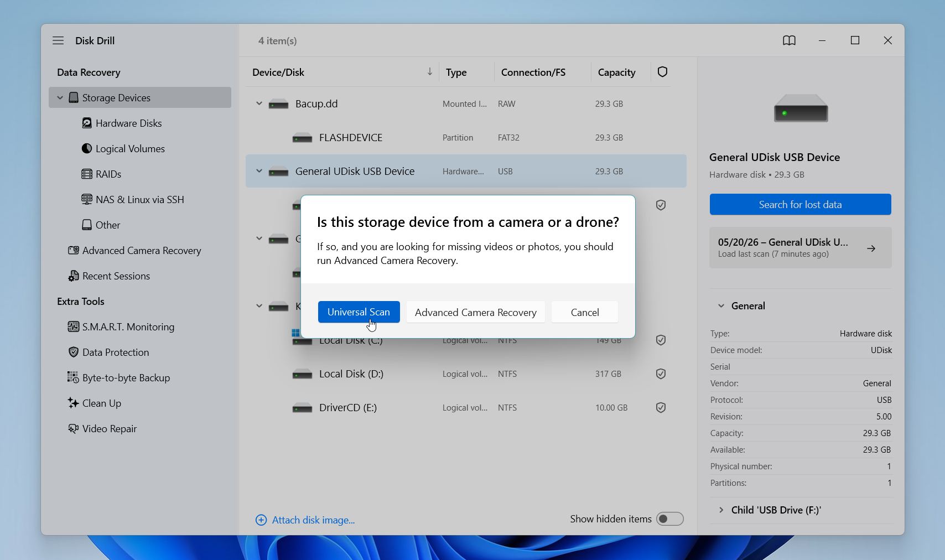Click the protection shield column header icon
Image resolution: width=945 pixels, height=560 pixels.
(x=662, y=72)
